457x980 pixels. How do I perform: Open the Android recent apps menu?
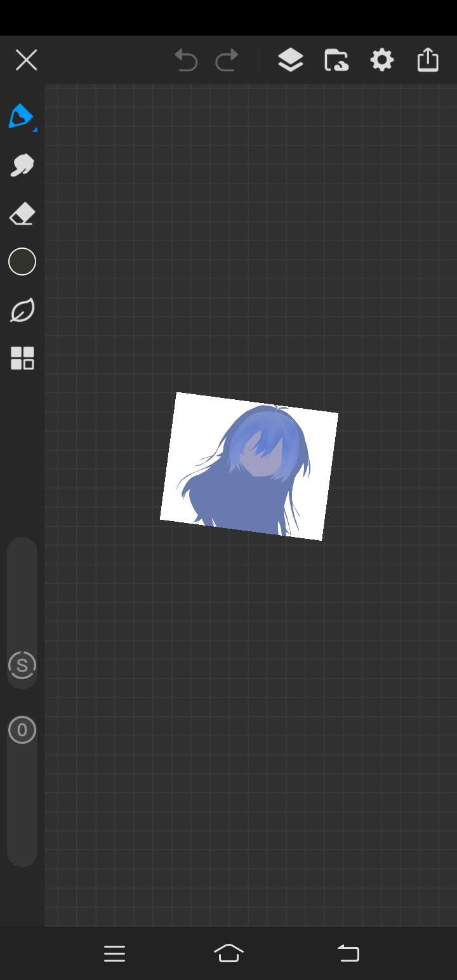114,953
